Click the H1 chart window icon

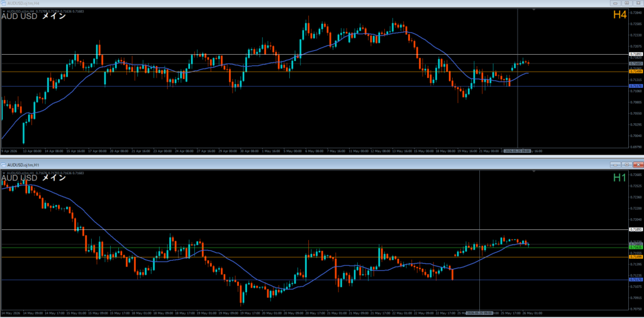4,165
